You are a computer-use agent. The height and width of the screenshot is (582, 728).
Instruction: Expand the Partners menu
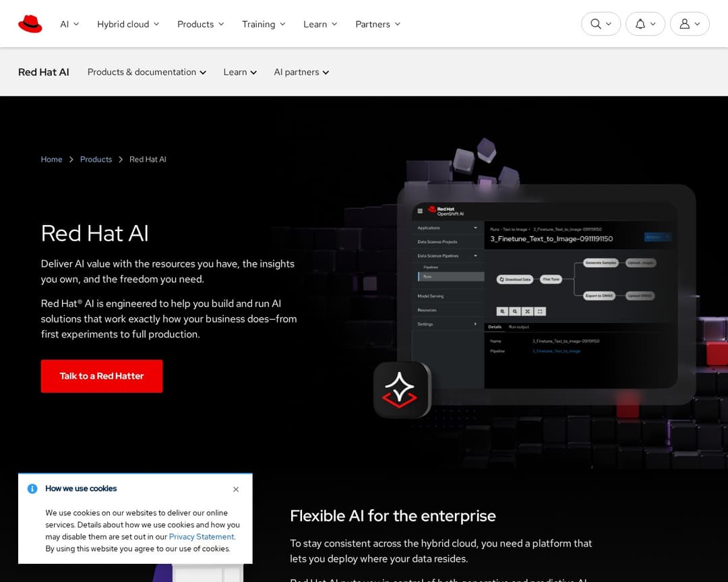point(378,24)
